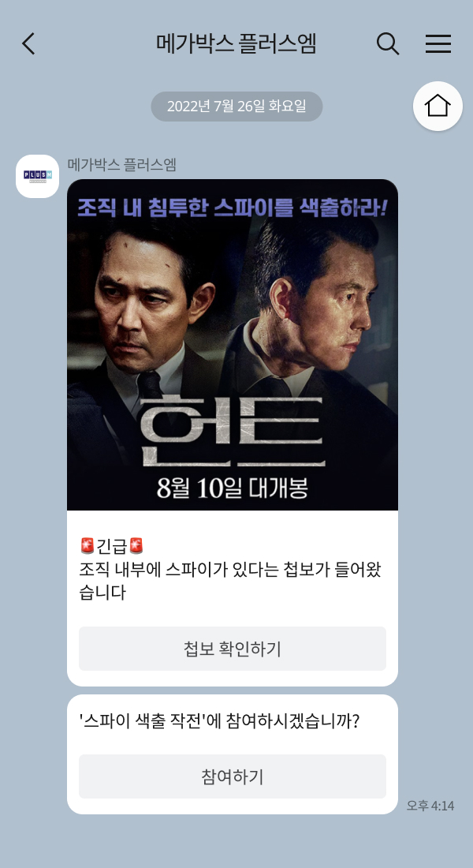The height and width of the screenshot is (868, 473).
Task: Click the 긴급 label in message
Action: [112, 546]
